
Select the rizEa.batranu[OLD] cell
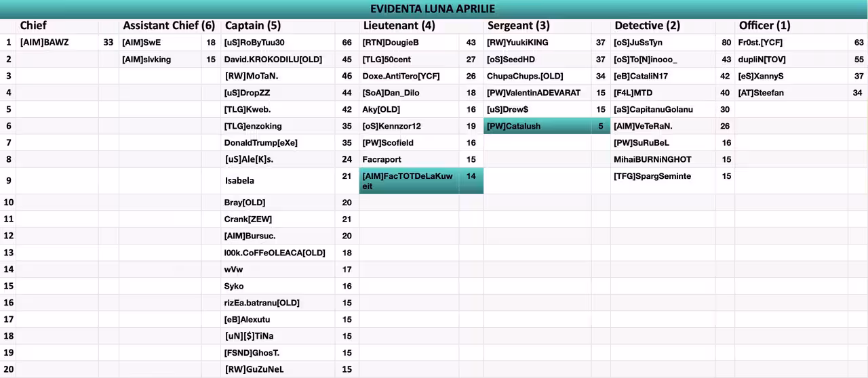pyautogui.click(x=278, y=303)
